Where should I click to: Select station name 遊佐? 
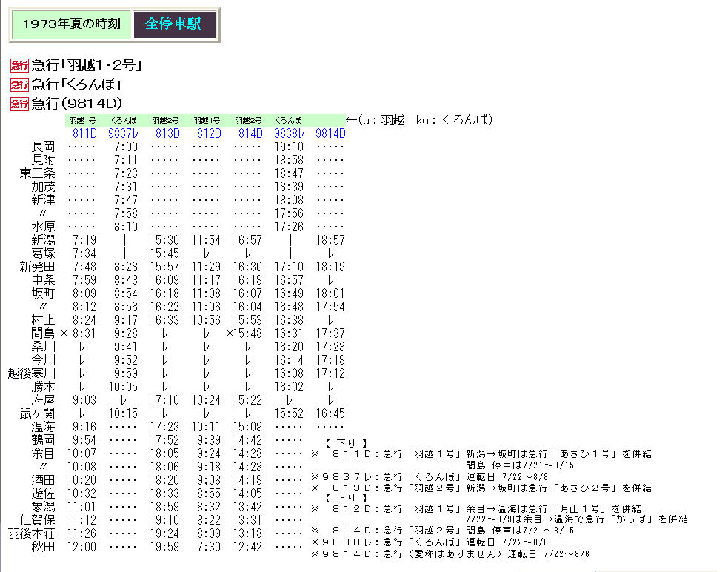[43, 494]
